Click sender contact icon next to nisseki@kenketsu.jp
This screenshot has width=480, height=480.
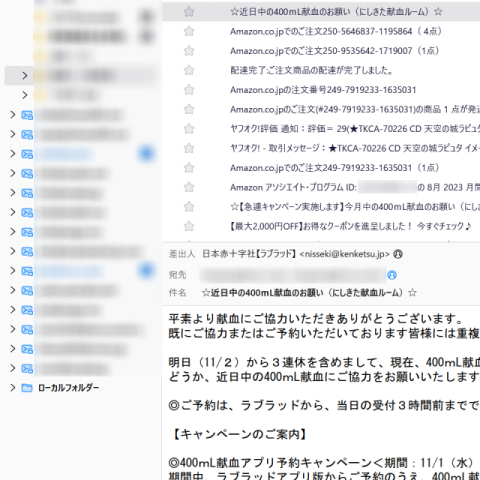(x=398, y=254)
